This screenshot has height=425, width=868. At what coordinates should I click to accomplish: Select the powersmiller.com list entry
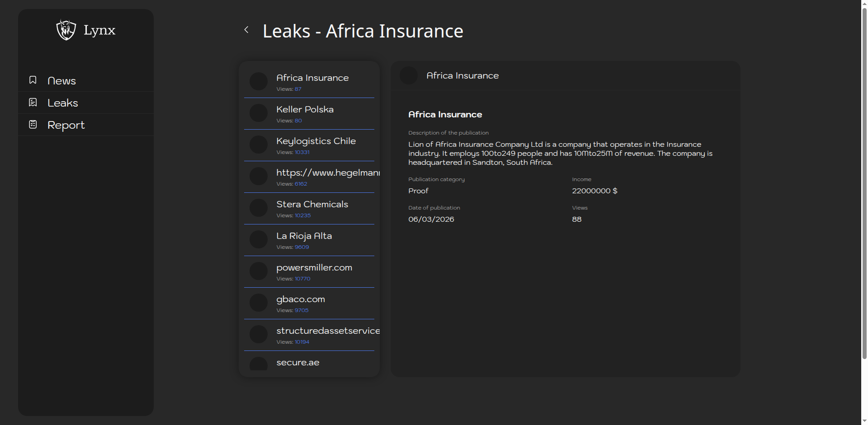314,267
